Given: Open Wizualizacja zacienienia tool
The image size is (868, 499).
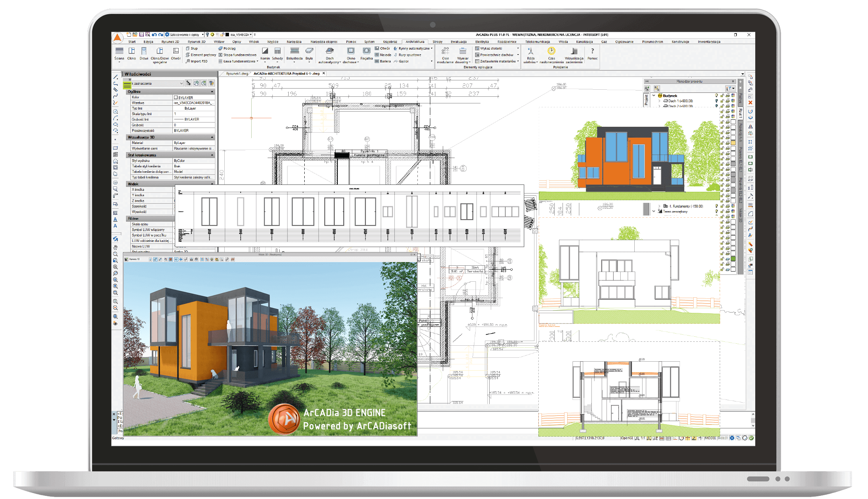Looking at the screenshot, I should 574,55.
